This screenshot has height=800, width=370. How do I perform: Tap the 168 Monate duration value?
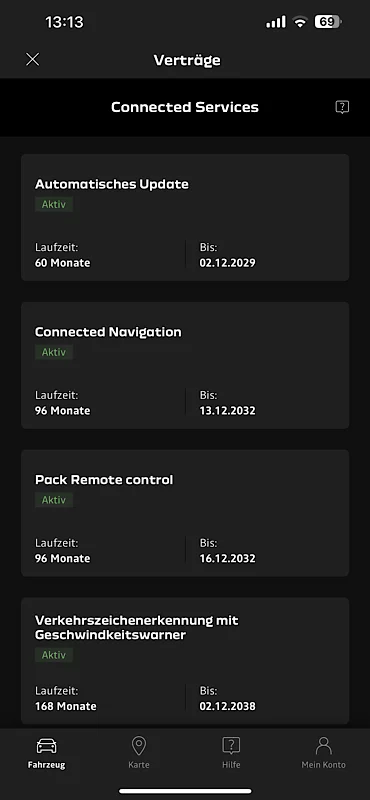coord(65,707)
